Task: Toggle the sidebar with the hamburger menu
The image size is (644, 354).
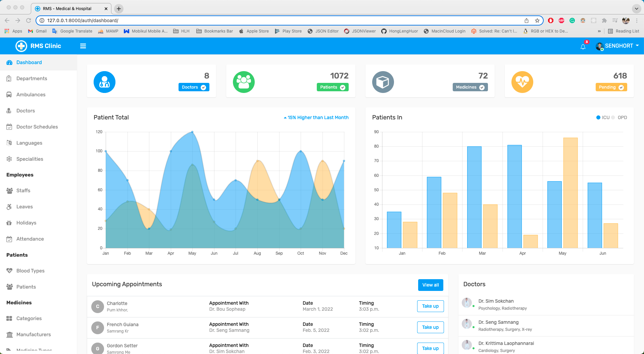Action: click(x=83, y=46)
